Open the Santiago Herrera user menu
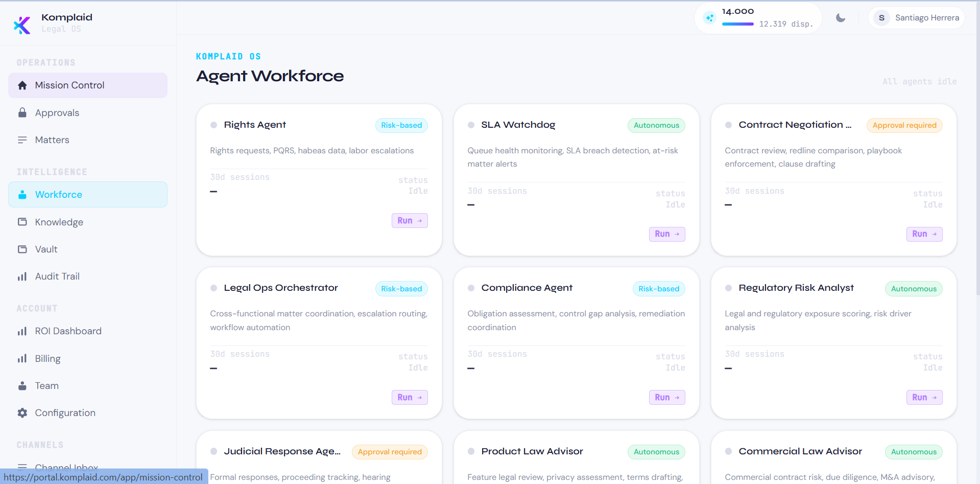The image size is (980, 484). (916, 18)
